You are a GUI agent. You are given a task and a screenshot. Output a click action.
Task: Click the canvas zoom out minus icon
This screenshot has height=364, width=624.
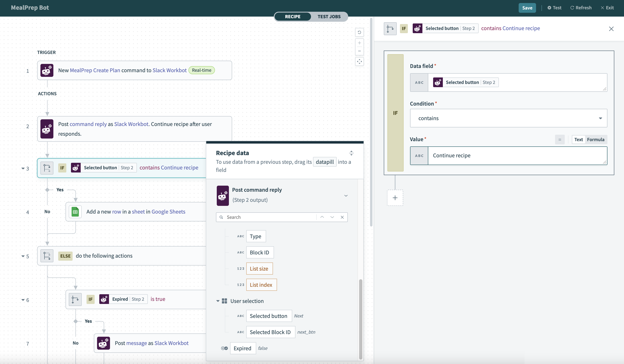point(359,51)
